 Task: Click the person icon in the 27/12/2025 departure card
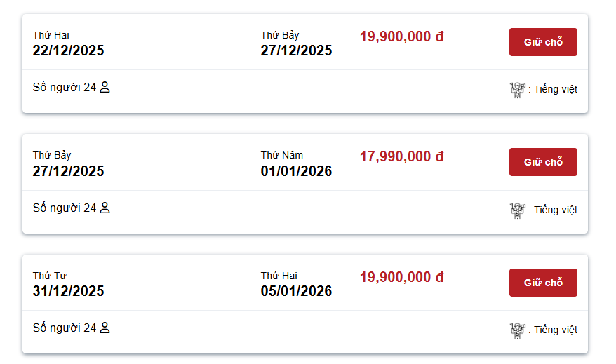tap(105, 208)
